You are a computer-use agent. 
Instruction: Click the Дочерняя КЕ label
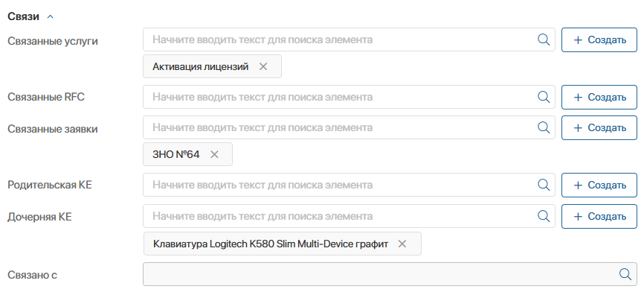tap(39, 217)
